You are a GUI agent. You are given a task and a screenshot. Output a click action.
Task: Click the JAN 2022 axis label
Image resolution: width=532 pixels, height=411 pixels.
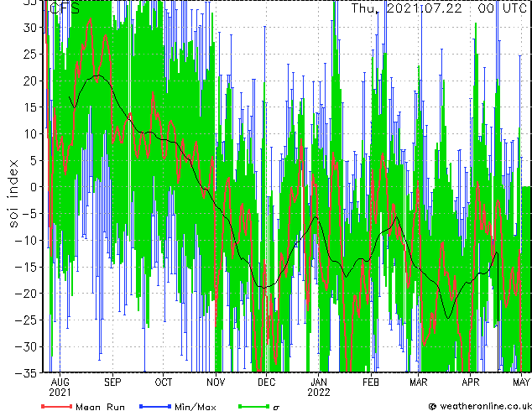319,388
